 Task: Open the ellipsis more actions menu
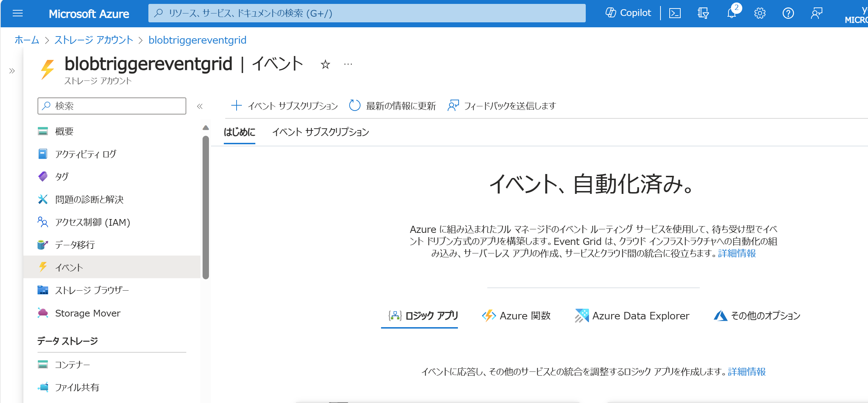(348, 64)
